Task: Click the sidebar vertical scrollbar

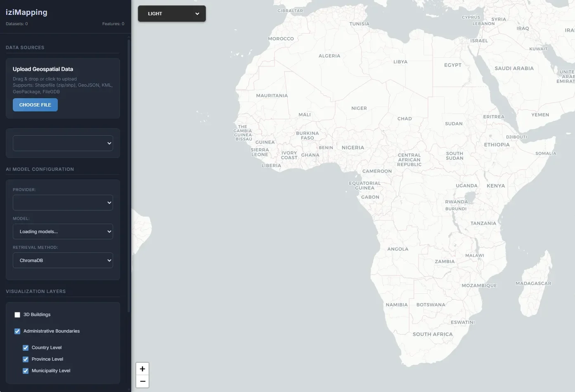Action: click(129, 165)
